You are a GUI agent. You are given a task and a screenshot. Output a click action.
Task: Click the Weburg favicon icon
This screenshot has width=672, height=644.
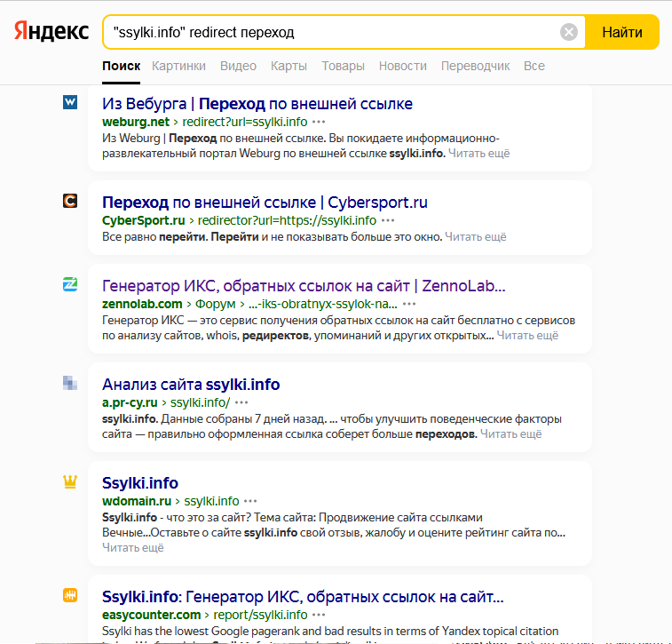click(x=70, y=102)
